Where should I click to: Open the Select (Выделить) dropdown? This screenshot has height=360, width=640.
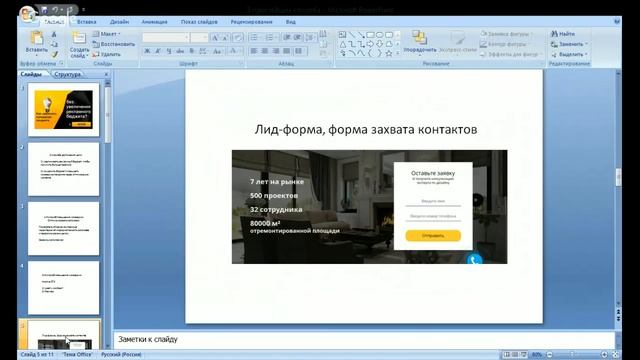tap(569, 54)
